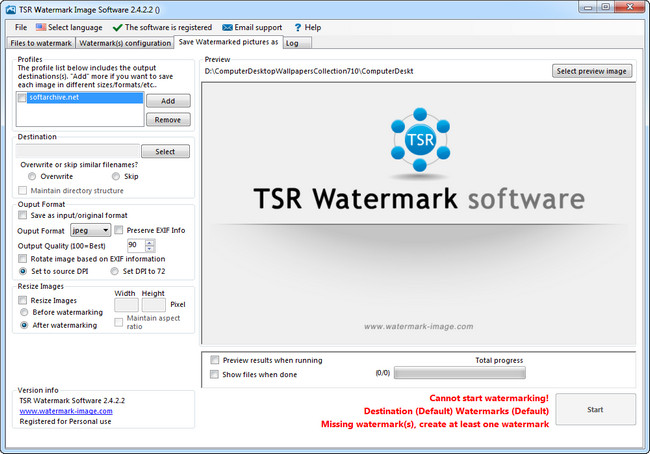
Task: Click the Destination (Default) Watermarks (Default) text
Action: click(456, 411)
